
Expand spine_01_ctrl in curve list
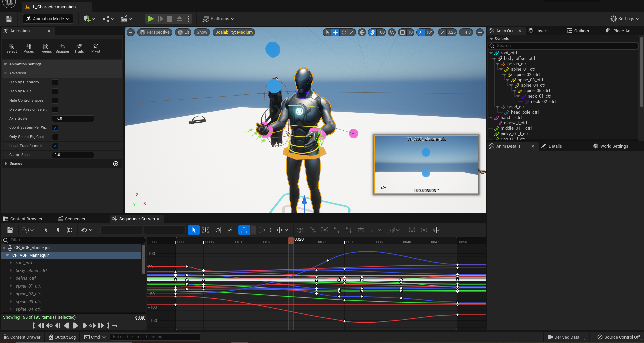(x=11, y=286)
